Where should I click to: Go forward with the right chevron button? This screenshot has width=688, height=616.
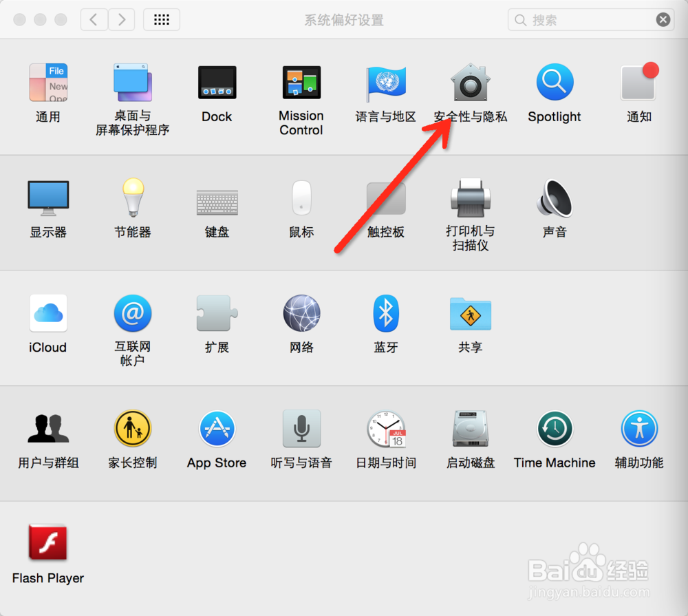point(121,20)
